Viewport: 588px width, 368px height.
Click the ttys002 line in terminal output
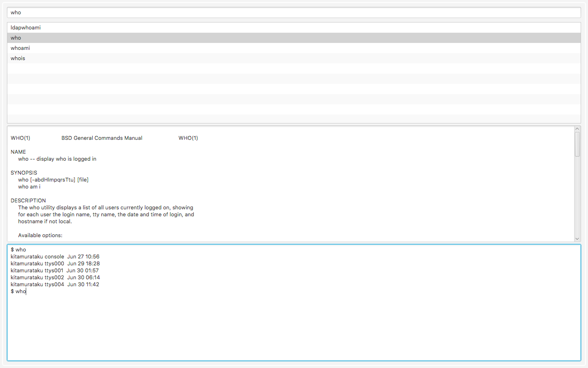click(55, 277)
